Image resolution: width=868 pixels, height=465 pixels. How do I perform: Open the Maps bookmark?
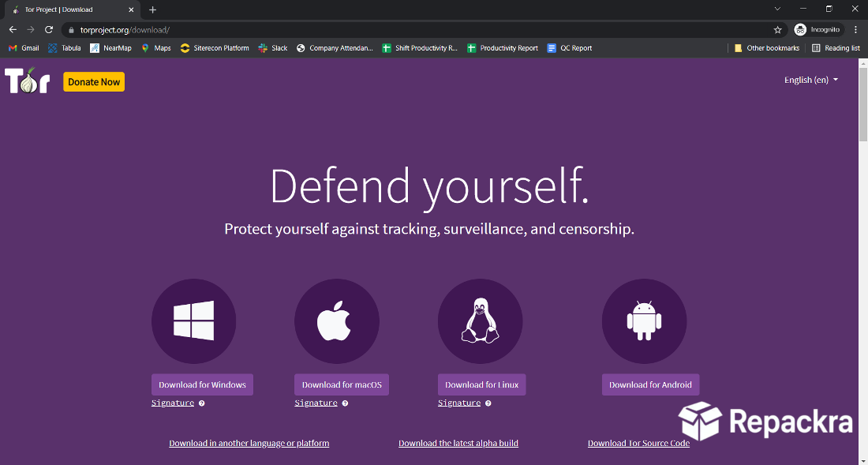point(155,48)
